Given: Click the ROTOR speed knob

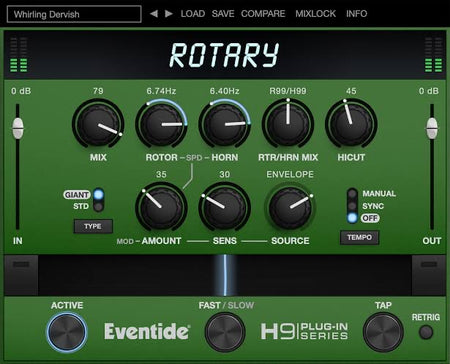Looking at the screenshot, I should click(161, 124).
